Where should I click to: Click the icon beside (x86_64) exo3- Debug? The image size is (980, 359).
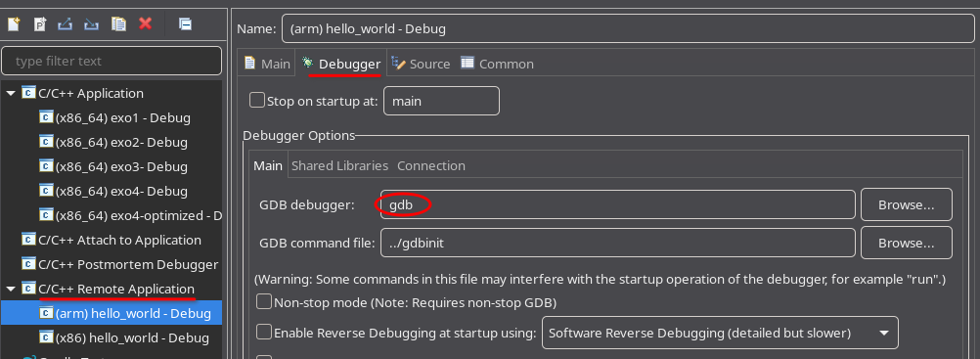pos(46,166)
